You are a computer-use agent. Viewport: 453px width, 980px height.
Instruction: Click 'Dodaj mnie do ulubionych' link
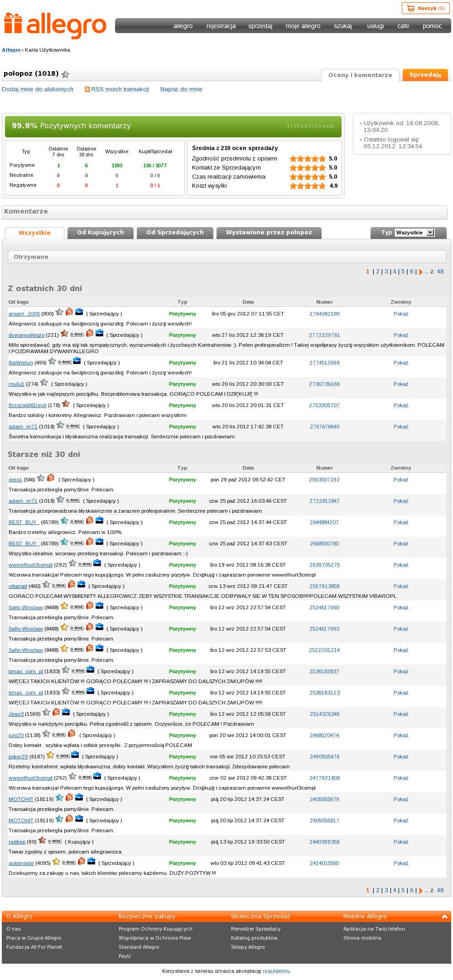tap(38, 89)
